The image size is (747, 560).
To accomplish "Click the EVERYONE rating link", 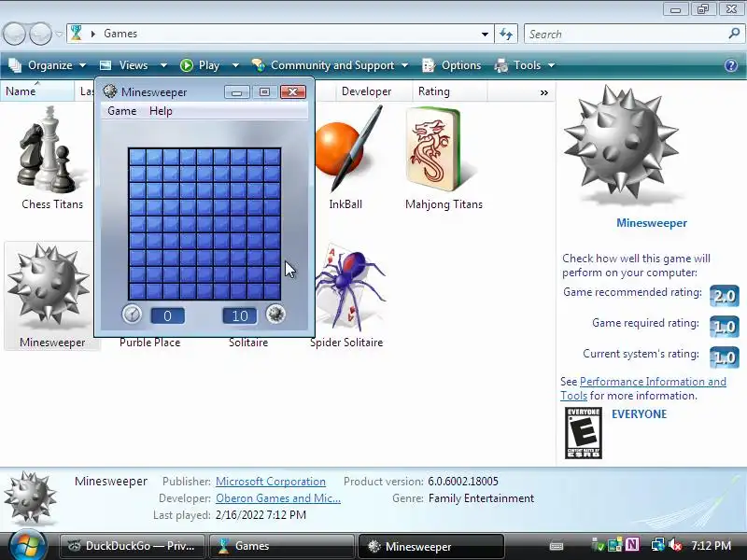I will tap(639, 413).
